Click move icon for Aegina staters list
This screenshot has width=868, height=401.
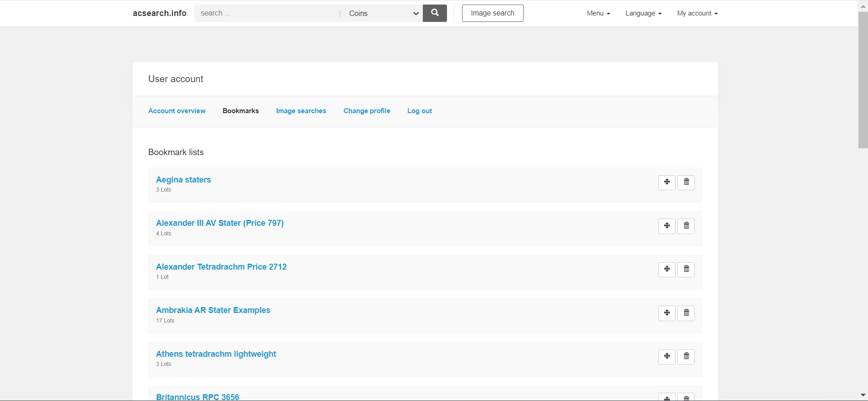click(666, 182)
